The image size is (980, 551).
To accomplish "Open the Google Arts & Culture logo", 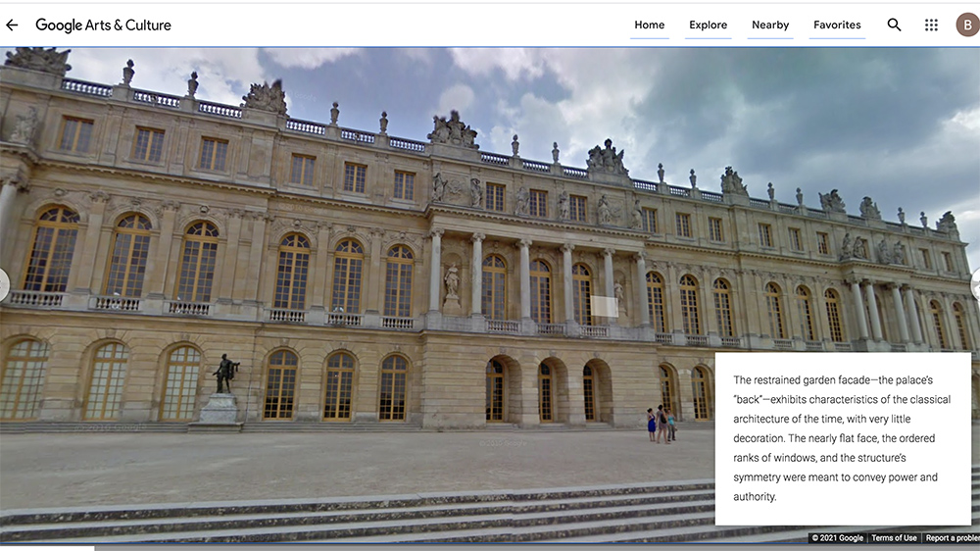I will pos(103,25).
